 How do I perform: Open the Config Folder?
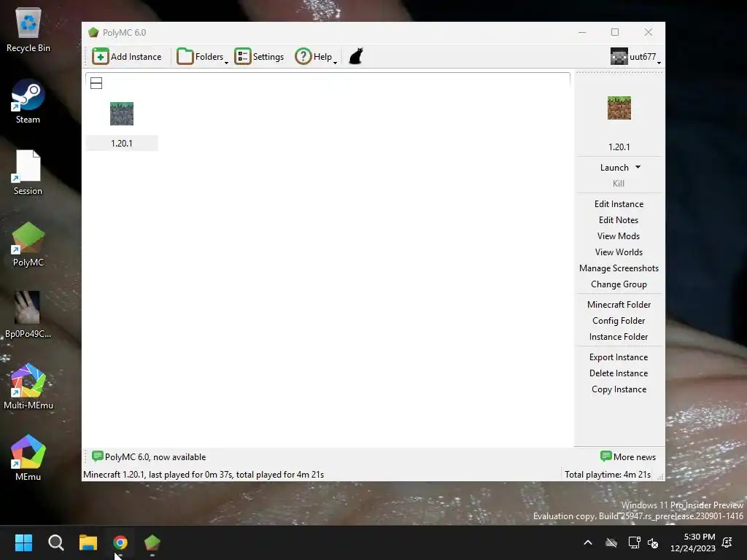coord(619,321)
